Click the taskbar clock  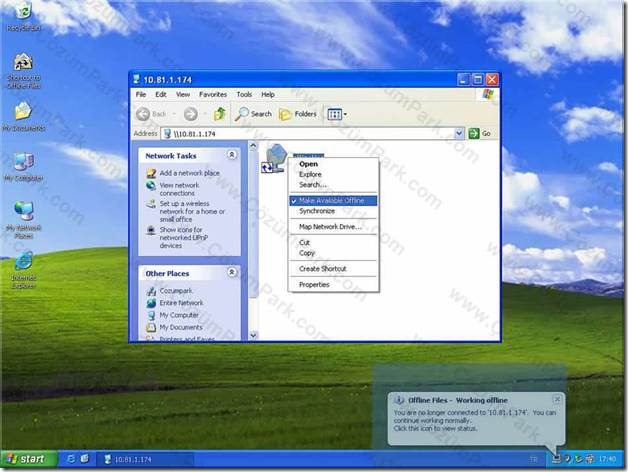point(608,459)
